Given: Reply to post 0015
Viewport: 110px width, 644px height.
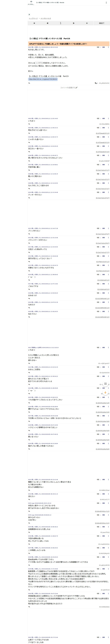Looking at the screenshot, I should click(x=29, y=271).
